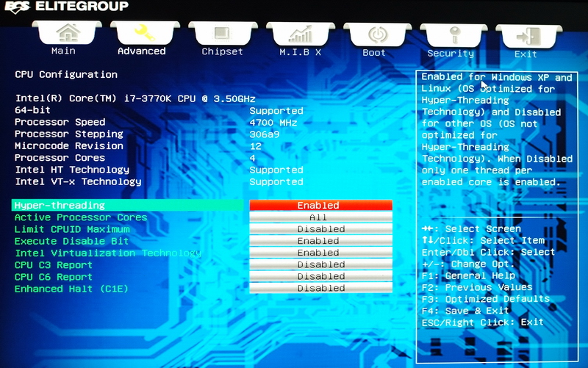Select the Boot power icon
This screenshot has height=368, width=588.
378,35
